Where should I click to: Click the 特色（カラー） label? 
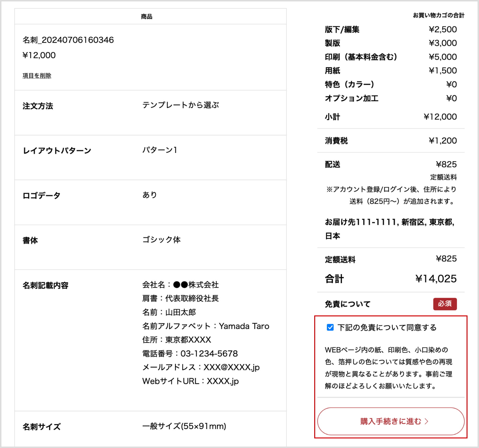[349, 84]
